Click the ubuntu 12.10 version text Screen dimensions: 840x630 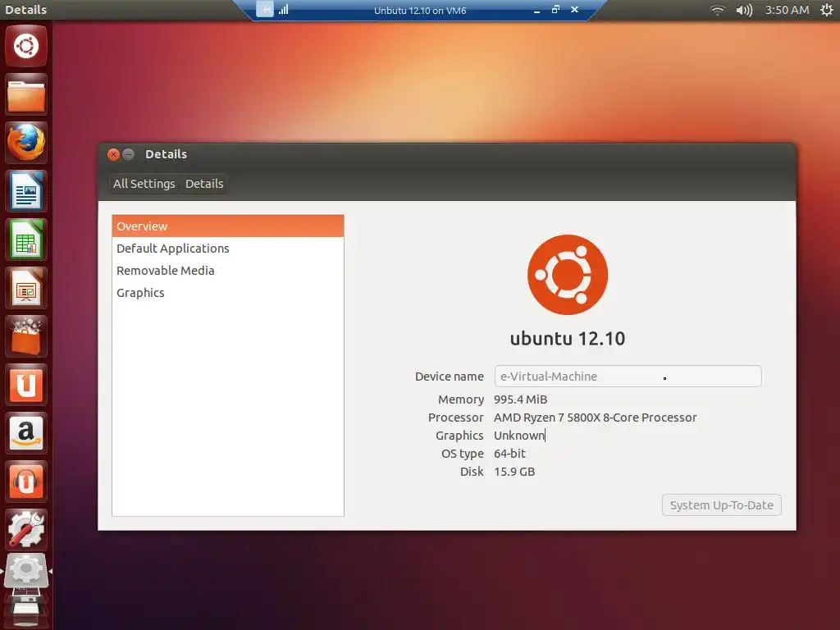pos(568,339)
